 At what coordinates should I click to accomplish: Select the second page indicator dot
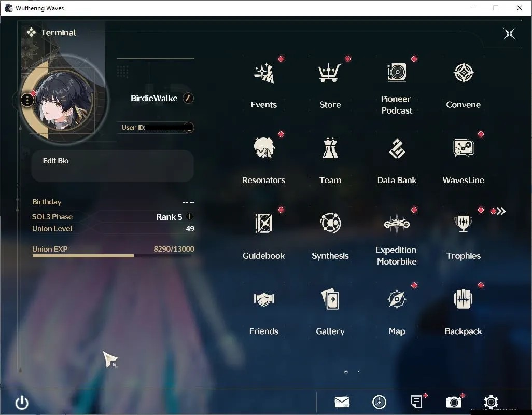point(358,372)
